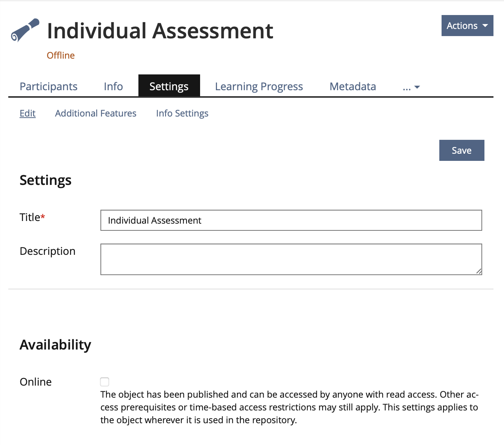This screenshot has height=445, width=504.
Task: Click into the Title text field
Action: coord(291,220)
